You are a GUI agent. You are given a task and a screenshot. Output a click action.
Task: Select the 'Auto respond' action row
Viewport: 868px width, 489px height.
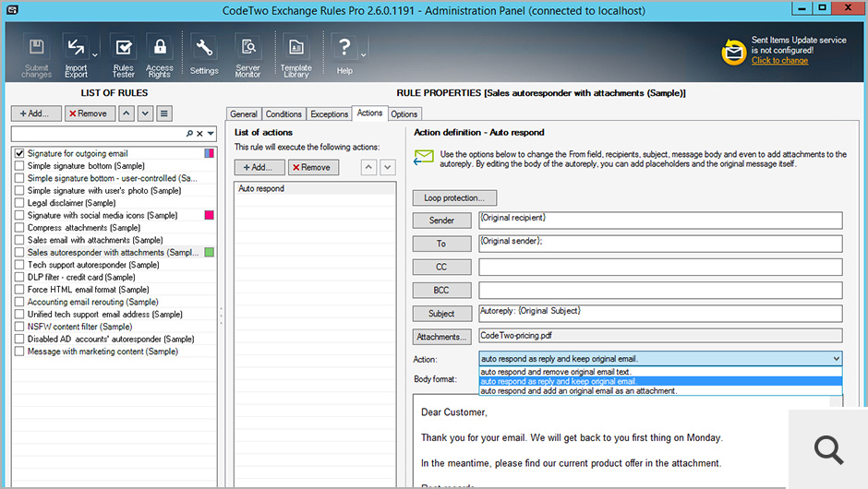pos(315,188)
